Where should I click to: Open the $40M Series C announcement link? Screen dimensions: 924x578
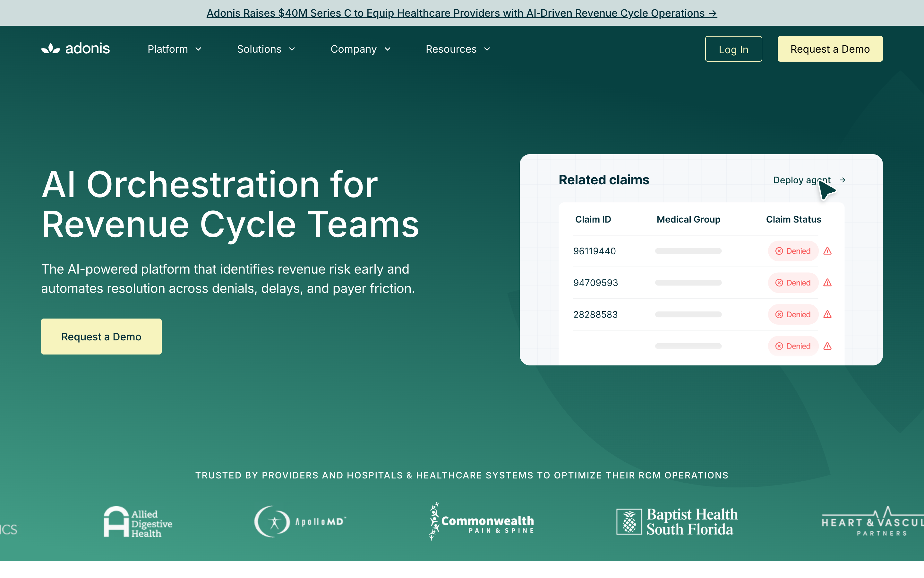pyautogui.click(x=462, y=13)
